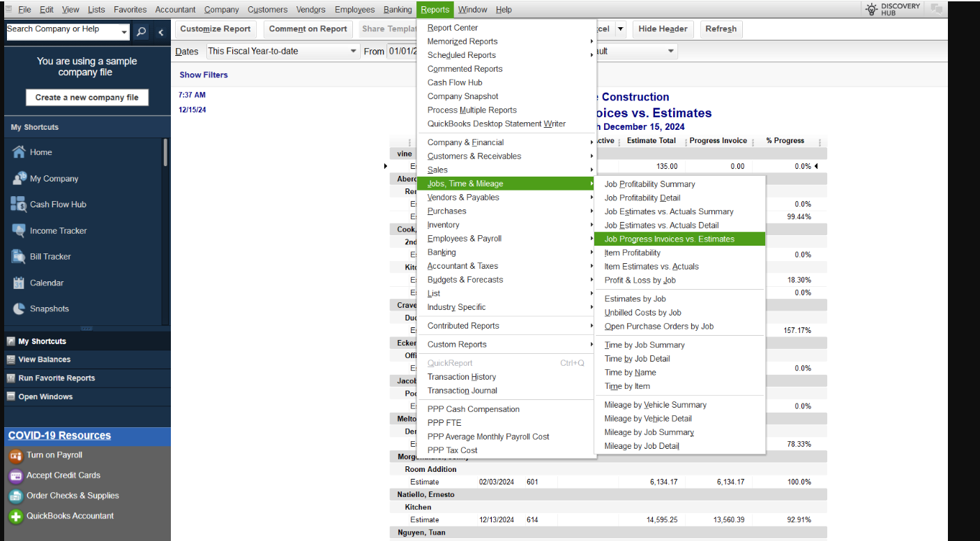Image resolution: width=980 pixels, height=541 pixels.
Task: Click Create a new company file
Action: (87, 98)
